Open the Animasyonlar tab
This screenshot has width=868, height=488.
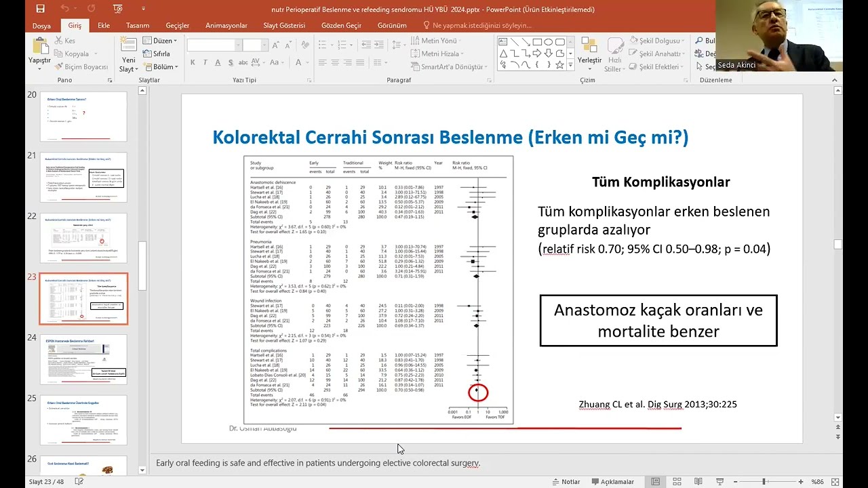click(226, 25)
